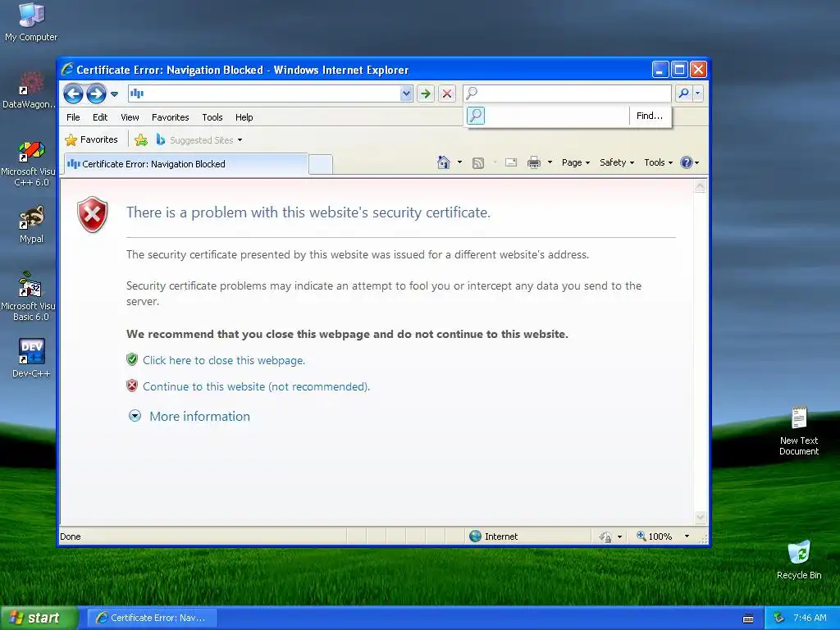840x630 pixels.
Task: Select the My Computer desktop icon
Action: click(x=31, y=22)
